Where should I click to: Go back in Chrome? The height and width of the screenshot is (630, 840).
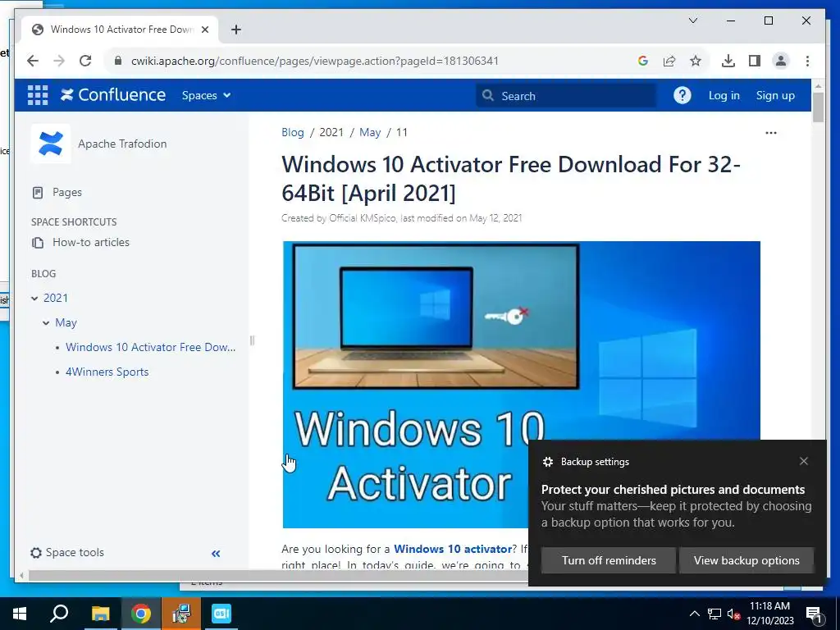point(33,61)
